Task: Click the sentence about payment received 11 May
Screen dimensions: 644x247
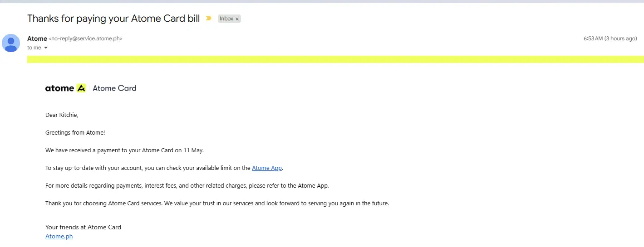Action: click(124, 150)
